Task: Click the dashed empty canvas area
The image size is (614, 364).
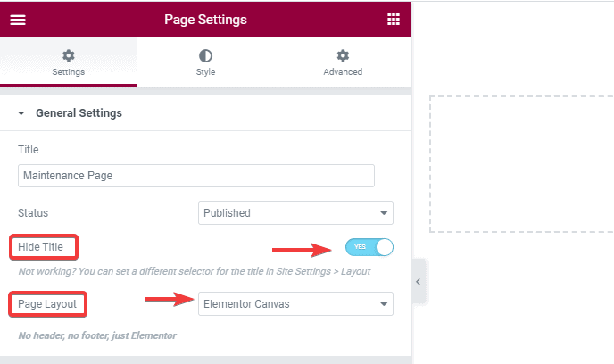Action: [521, 163]
